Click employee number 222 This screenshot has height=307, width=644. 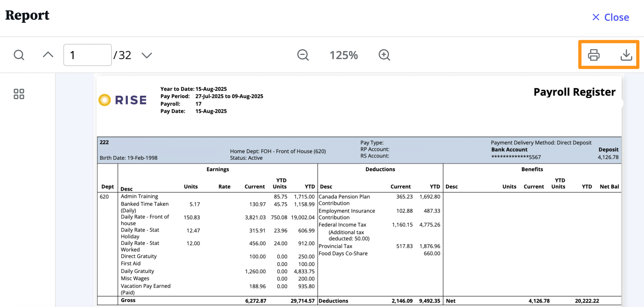click(104, 142)
